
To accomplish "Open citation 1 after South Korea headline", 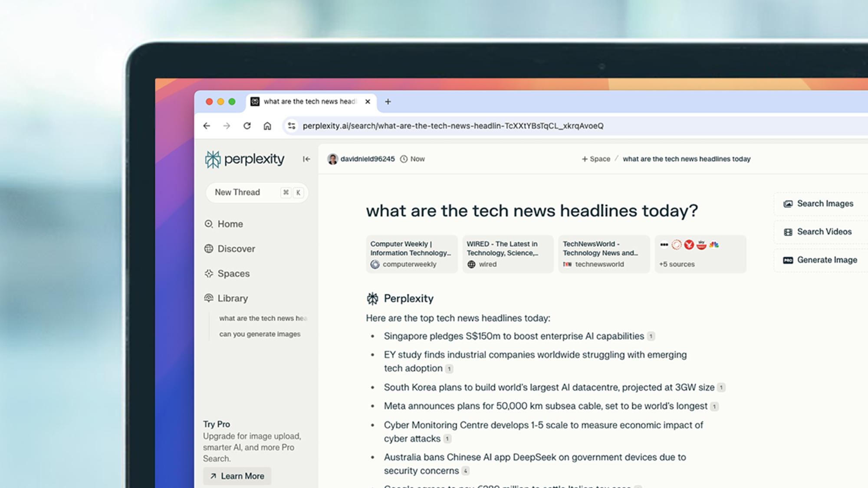I will pyautogui.click(x=721, y=387).
